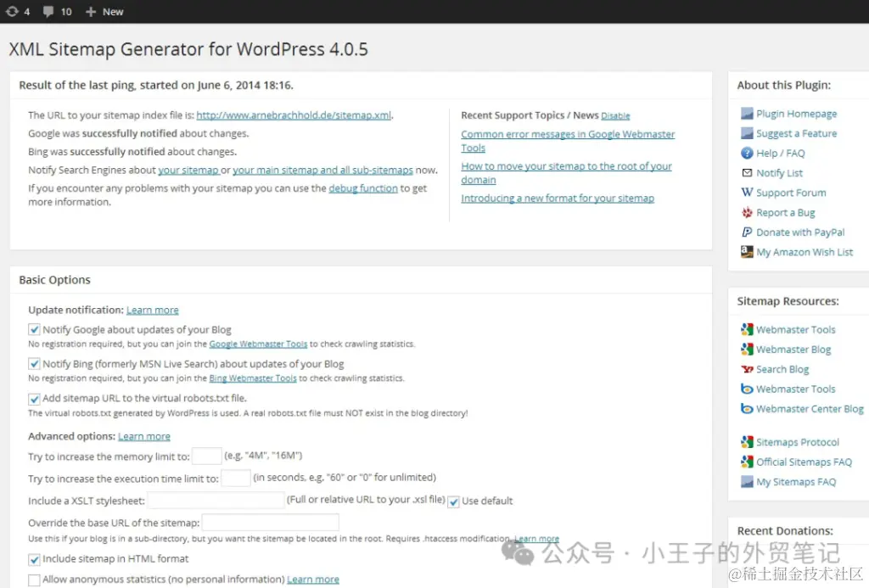
Task: Click the Plugin Homepage icon
Action: (747, 114)
